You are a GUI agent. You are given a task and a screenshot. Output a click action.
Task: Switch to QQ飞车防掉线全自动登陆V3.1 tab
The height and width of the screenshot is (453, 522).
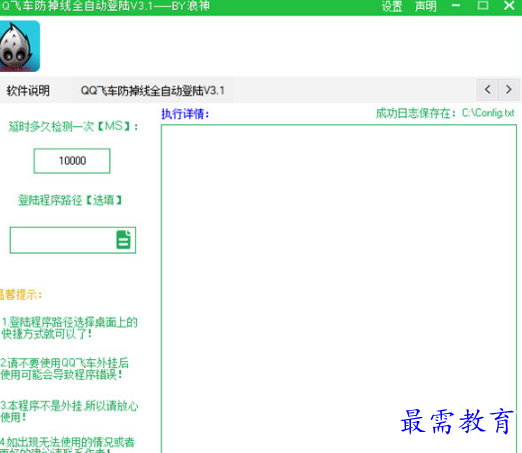tap(153, 91)
